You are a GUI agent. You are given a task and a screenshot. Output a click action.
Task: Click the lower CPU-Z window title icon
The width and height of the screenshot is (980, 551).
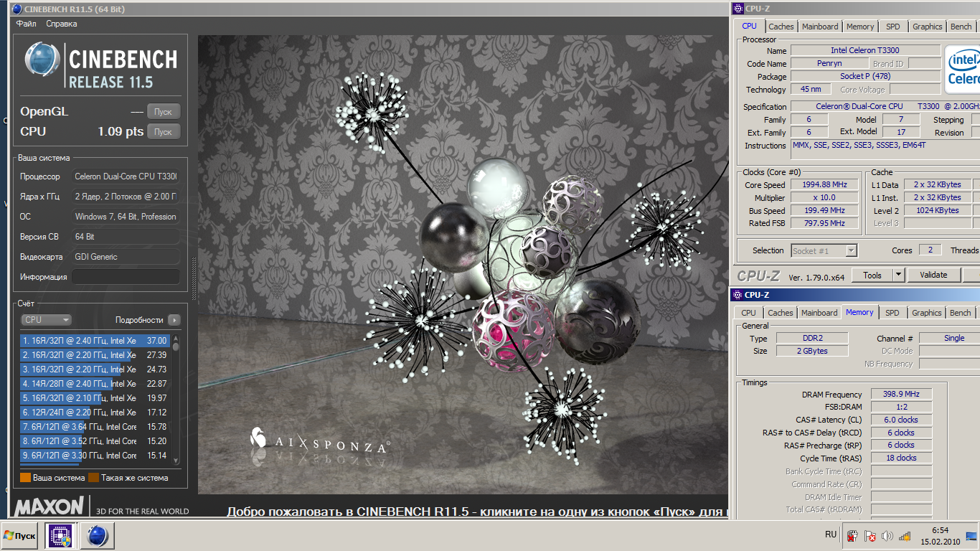pyautogui.click(x=737, y=295)
